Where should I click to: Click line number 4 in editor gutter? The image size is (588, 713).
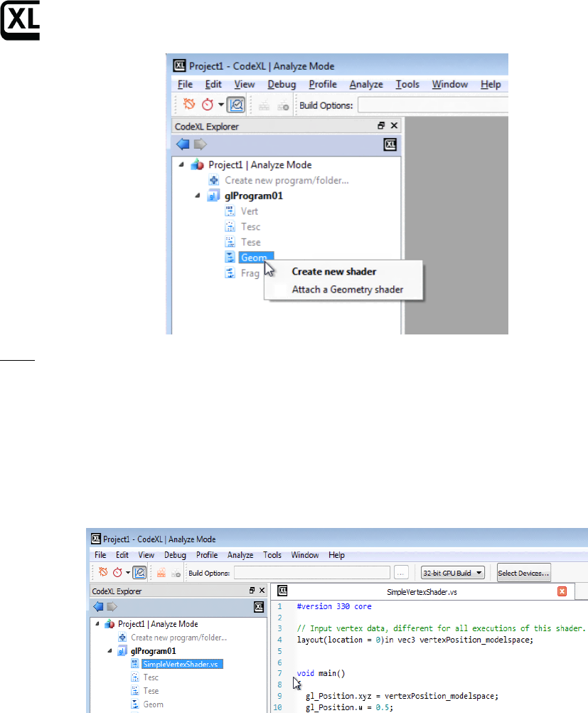[x=279, y=640]
